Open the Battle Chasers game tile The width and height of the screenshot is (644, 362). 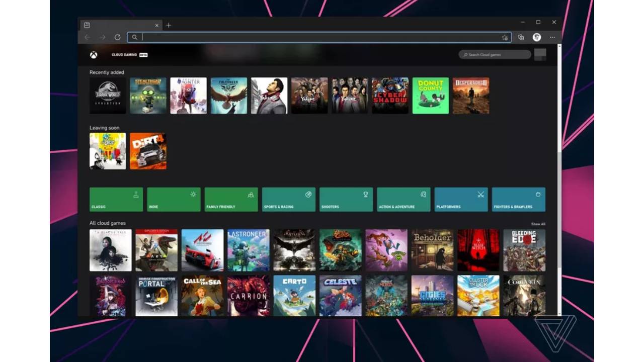point(340,250)
